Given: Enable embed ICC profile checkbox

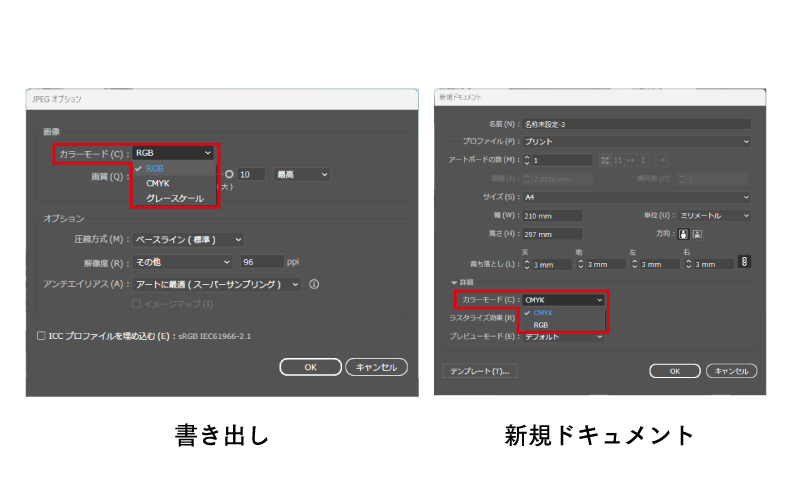Looking at the screenshot, I should pos(40,336).
